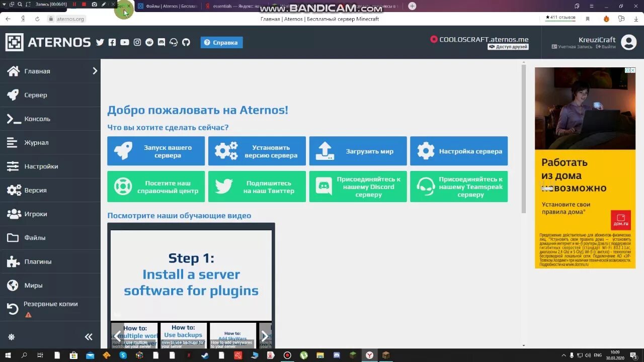
Task: Open the Консоль sidebar item
Action: pos(50,119)
